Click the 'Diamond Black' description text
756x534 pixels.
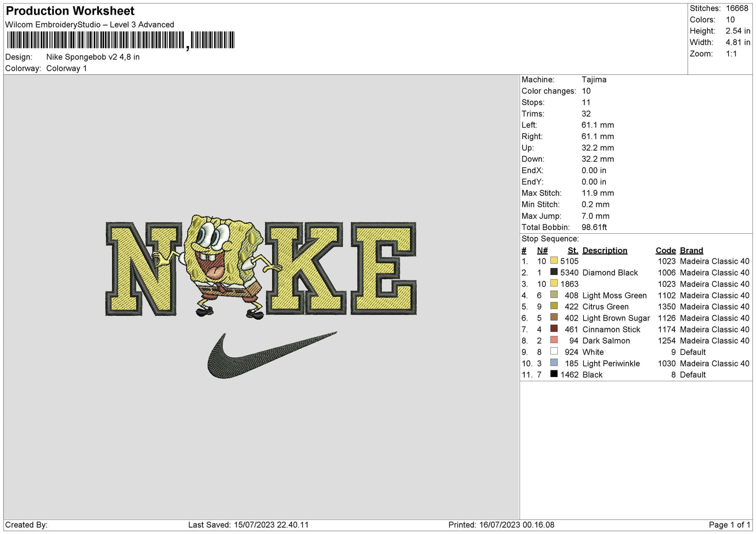(x=610, y=273)
